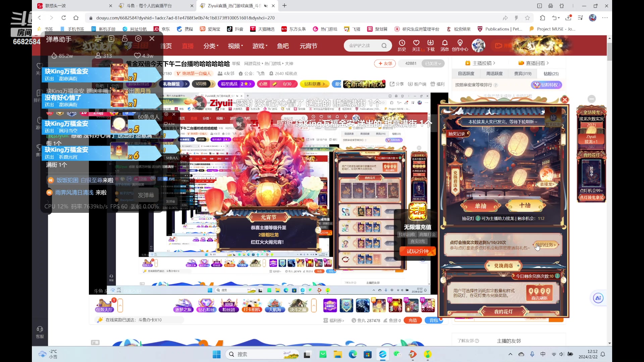Viewport: 644px width, 362px height.
Task: Click 试玩2分钟 ad button
Action: click(x=418, y=251)
